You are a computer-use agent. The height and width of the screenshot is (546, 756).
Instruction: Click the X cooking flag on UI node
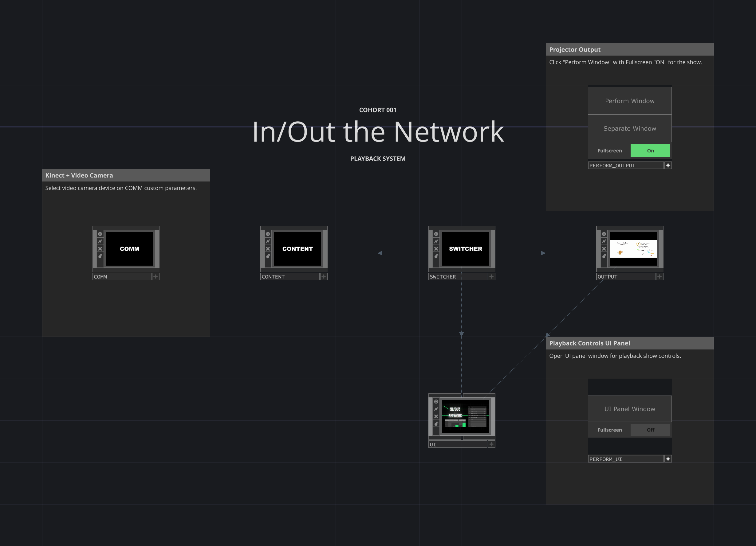[x=436, y=416]
